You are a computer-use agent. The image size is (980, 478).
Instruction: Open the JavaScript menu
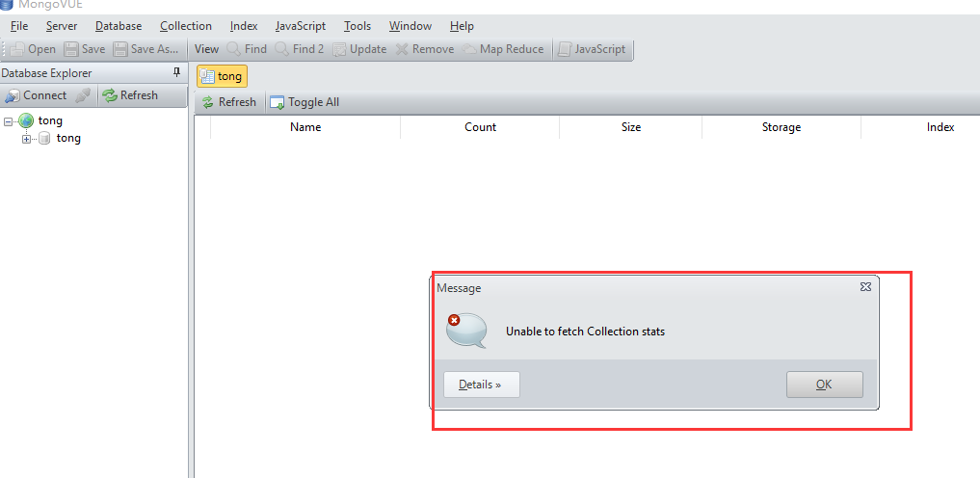(301, 26)
